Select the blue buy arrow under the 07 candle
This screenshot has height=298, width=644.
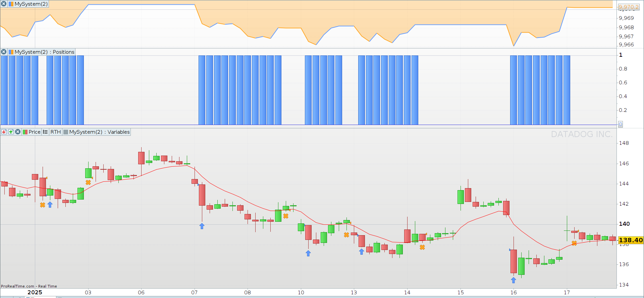pyautogui.click(x=202, y=226)
